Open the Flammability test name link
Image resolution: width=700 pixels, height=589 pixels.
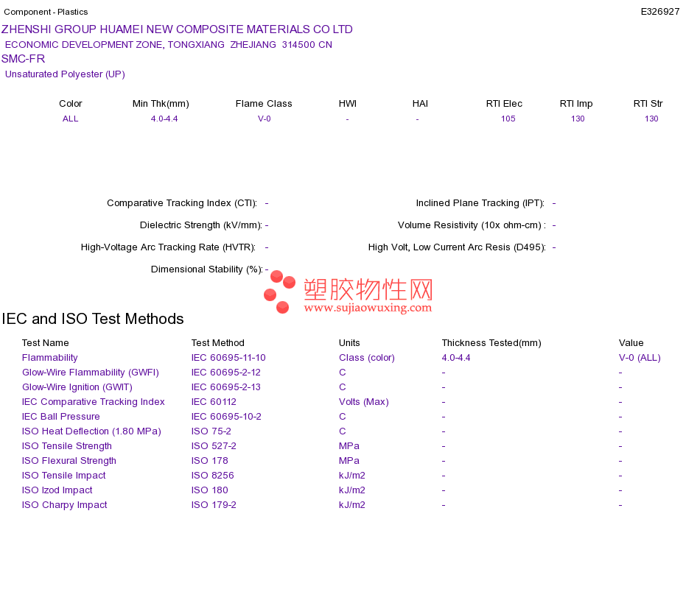coord(49,358)
